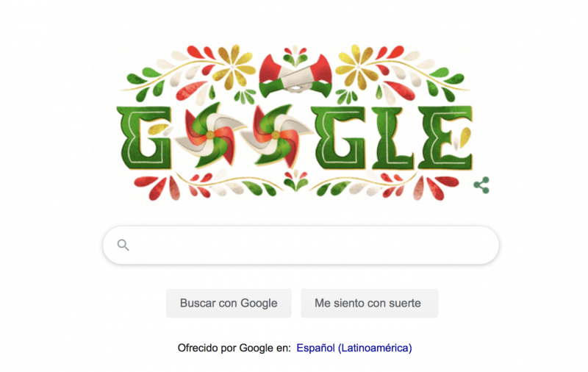Click the small sprout at the doodle's bottom center
This screenshot has width=588, height=372.
[295, 181]
